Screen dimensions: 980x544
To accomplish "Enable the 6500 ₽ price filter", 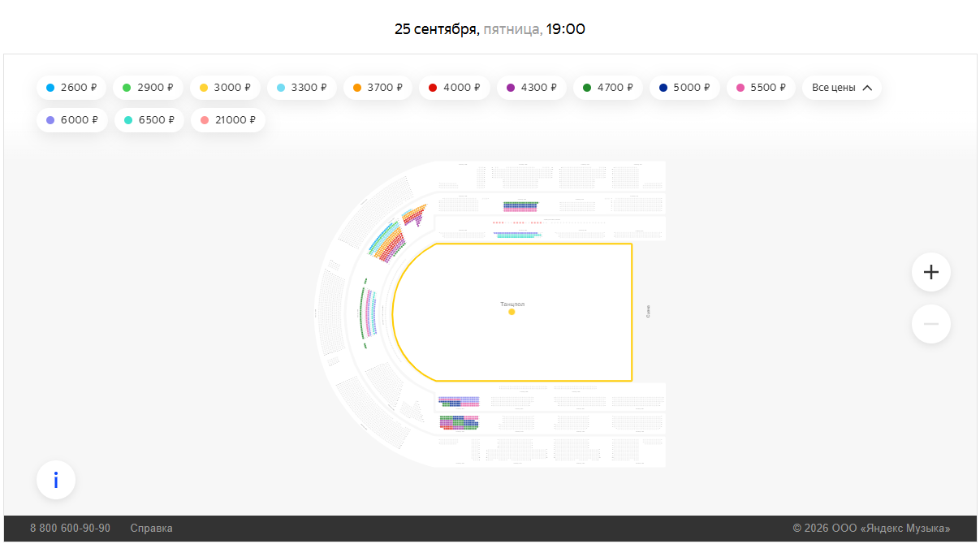I will 149,120.
